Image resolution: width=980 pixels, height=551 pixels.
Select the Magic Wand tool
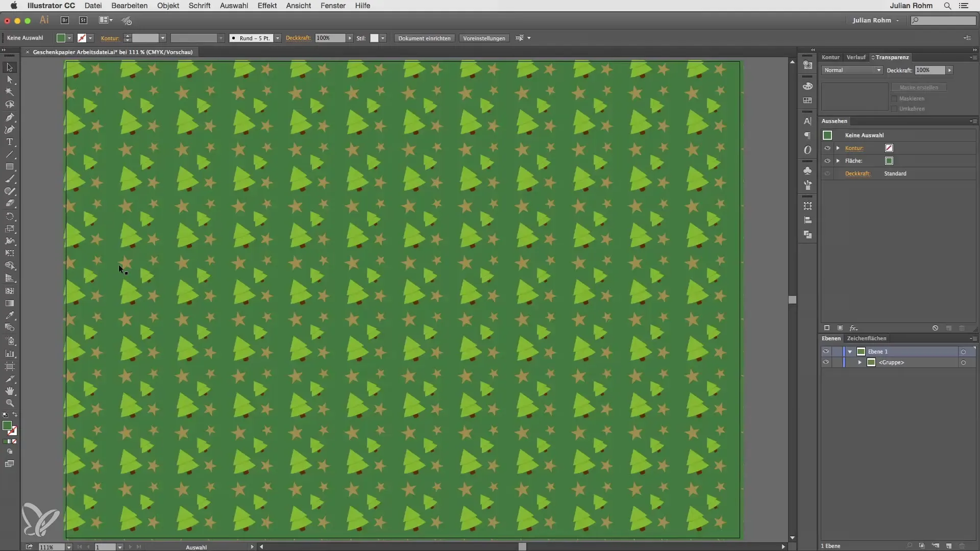(x=10, y=92)
